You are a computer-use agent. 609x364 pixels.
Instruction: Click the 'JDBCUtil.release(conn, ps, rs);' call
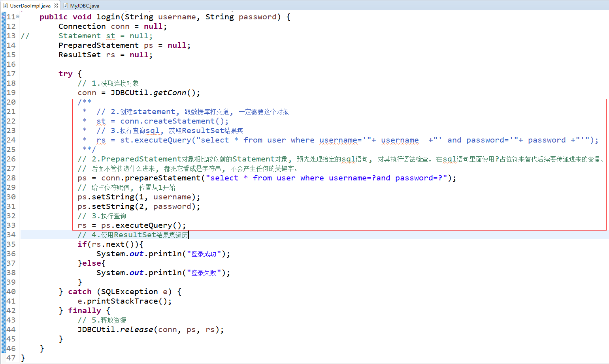tap(151, 330)
